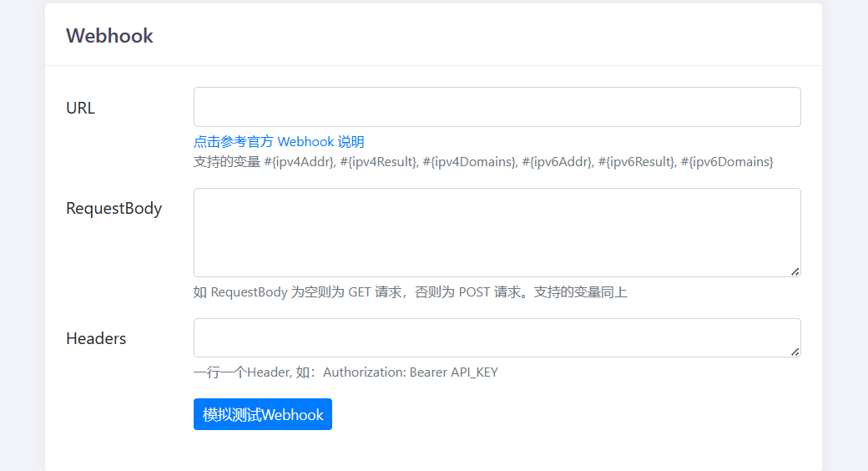Click the Headers field label

click(96, 338)
